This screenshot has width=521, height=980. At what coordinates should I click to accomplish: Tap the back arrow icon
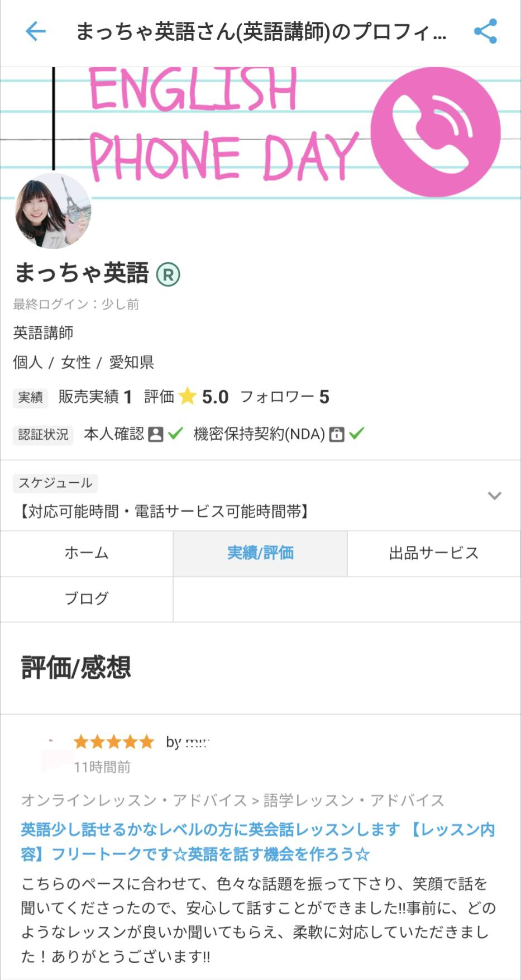35,31
